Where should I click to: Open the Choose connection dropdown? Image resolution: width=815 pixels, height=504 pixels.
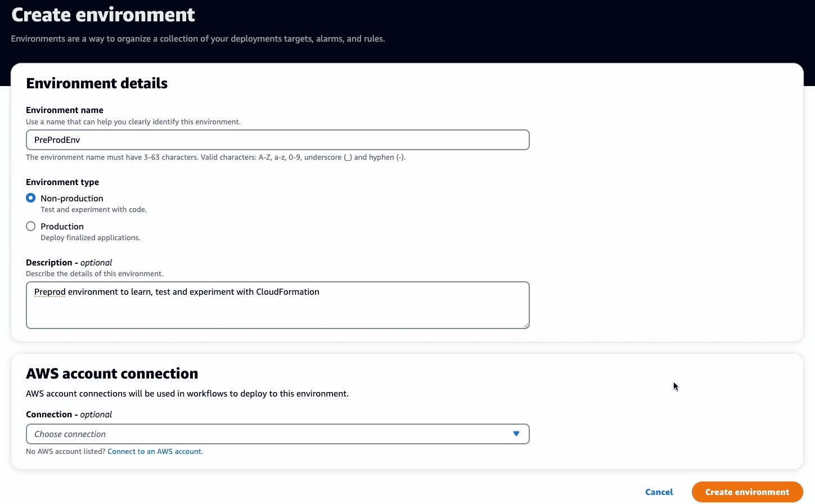(x=277, y=434)
